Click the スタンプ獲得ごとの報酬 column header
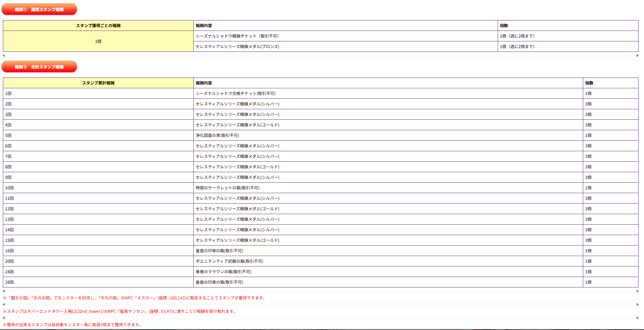 click(98, 26)
